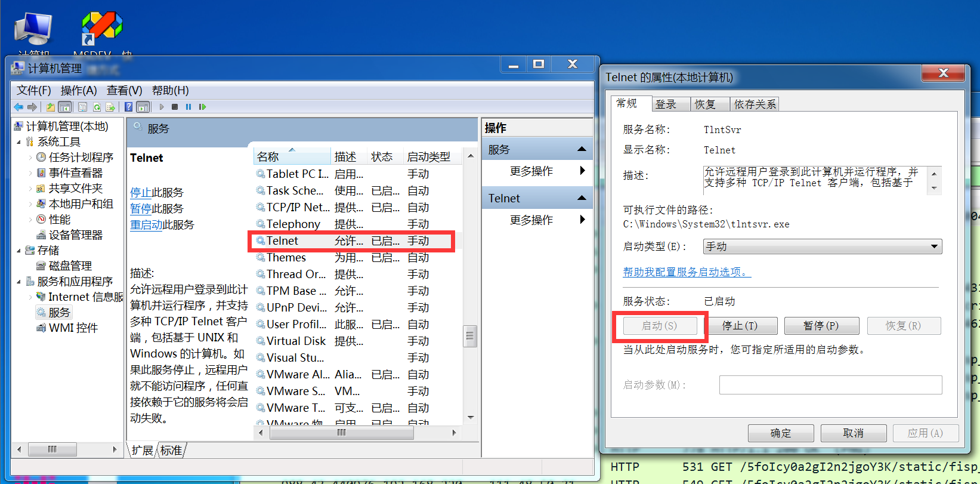Click the gray Forward arrow in toolbar
The height and width of the screenshot is (484, 980).
32,107
